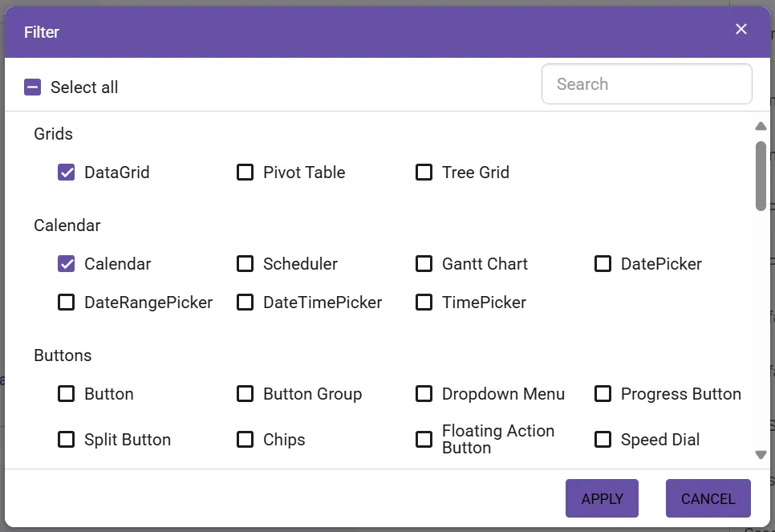This screenshot has height=532, width=775.
Task: Toggle the Select all checkbox
Action: coord(32,86)
